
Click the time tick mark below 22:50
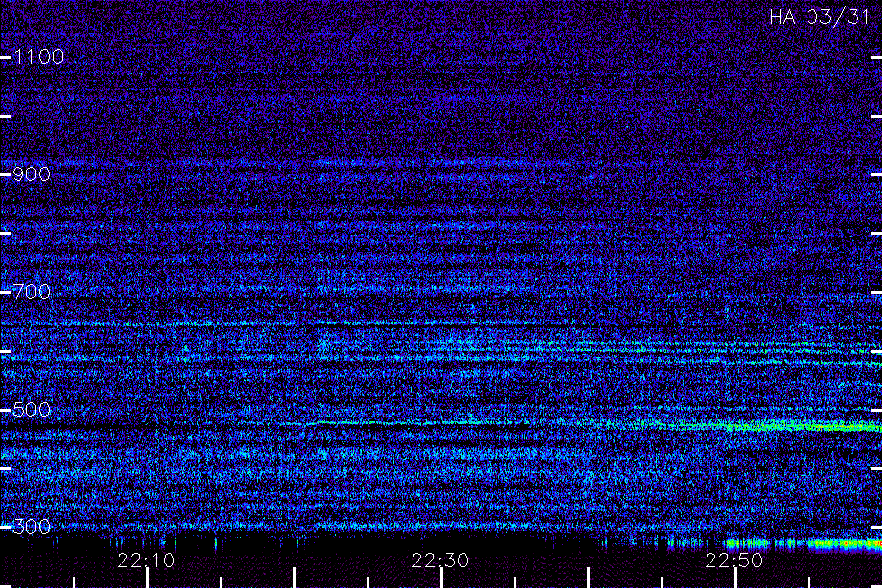pyautogui.click(x=736, y=578)
